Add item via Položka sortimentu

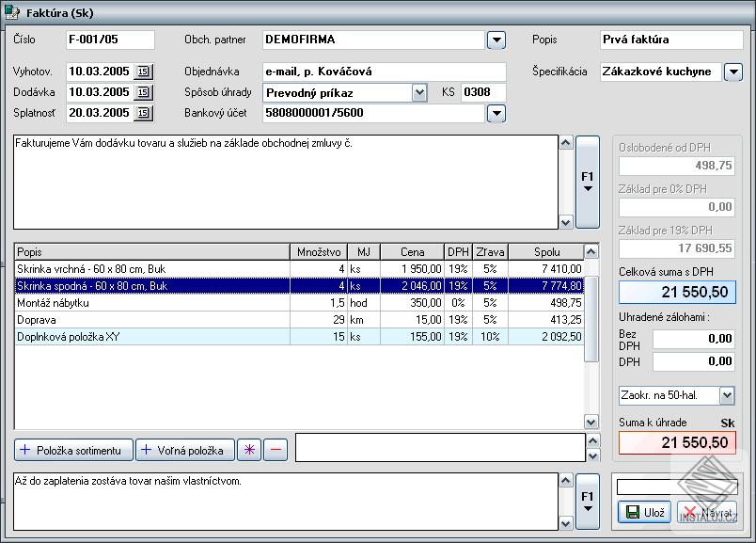(x=74, y=450)
